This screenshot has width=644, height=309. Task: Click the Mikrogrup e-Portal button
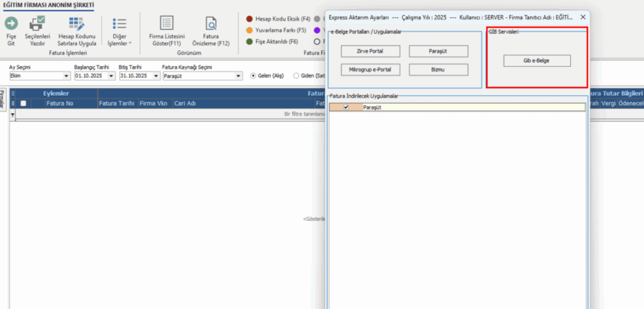370,70
